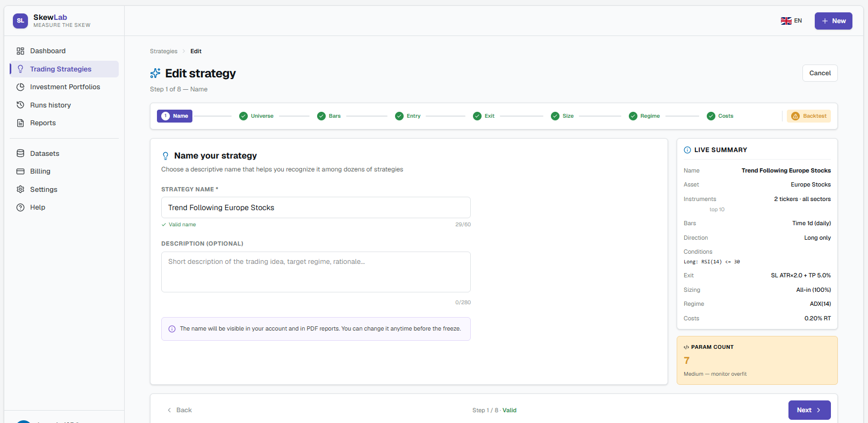The width and height of the screenshot is (868, 423).
Task: Click the Time 1d (daily) bars value
Action: point(812,224)
